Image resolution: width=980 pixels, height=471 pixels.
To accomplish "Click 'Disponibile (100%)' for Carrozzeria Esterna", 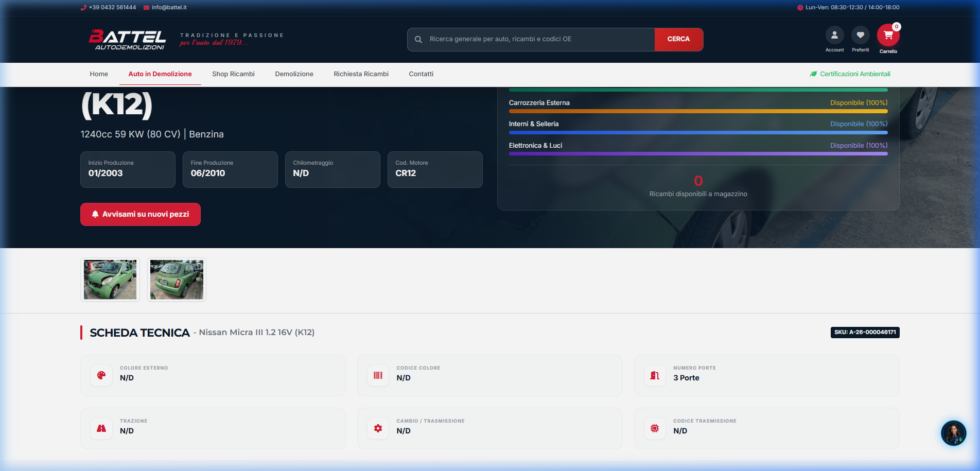I will 859,103.
